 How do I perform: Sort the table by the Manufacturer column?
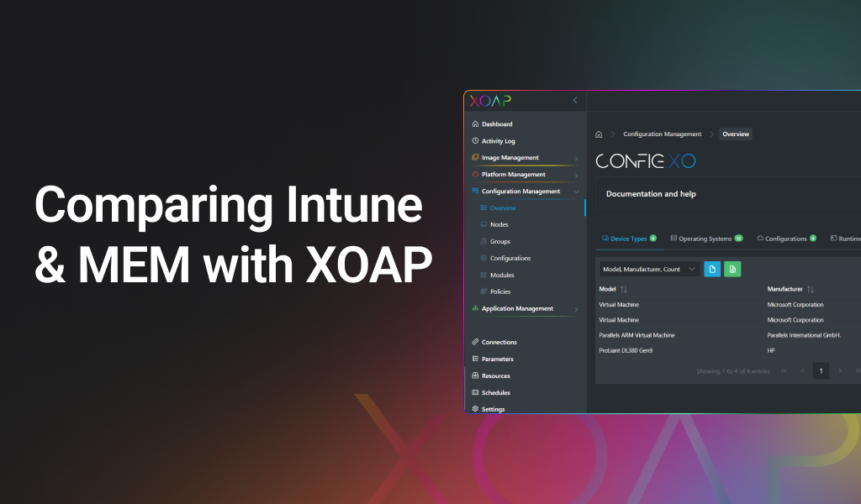tap(811, 289)
